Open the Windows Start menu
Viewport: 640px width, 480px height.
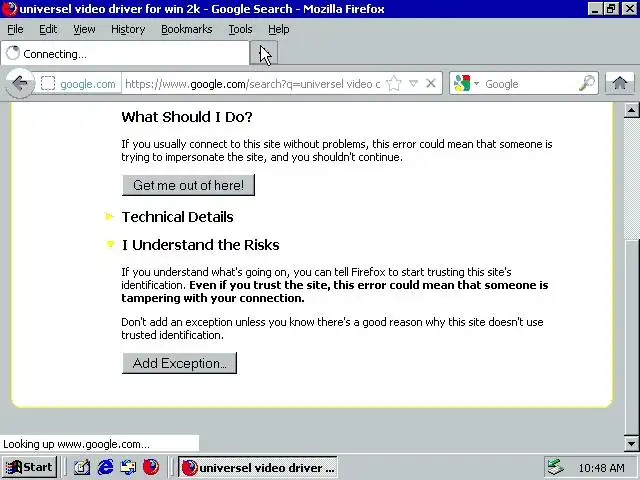point(29,467)
